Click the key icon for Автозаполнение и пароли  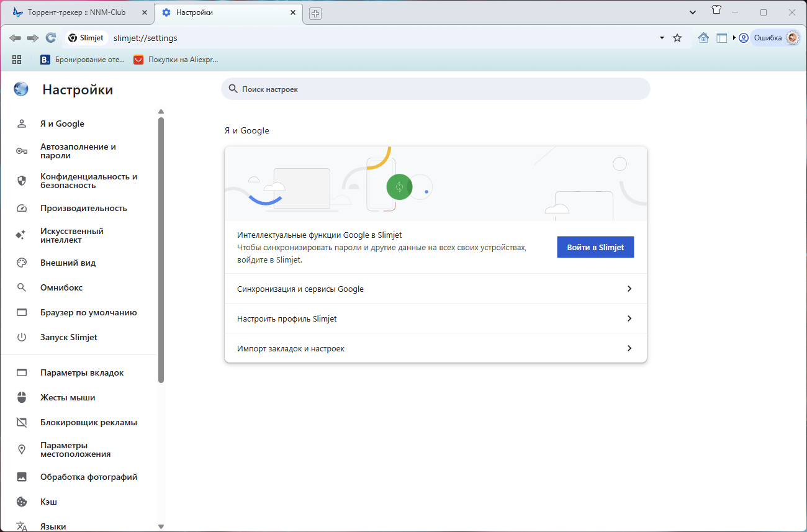click(22, 151)
